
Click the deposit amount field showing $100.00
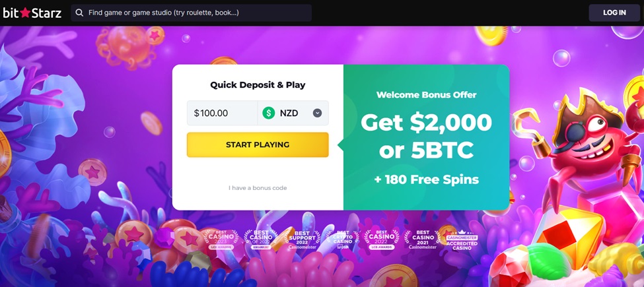221,113
